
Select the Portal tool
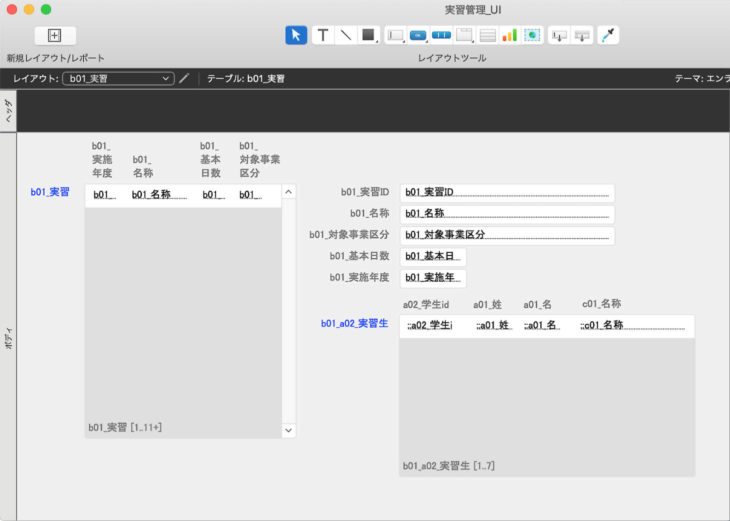click(487, 35)
